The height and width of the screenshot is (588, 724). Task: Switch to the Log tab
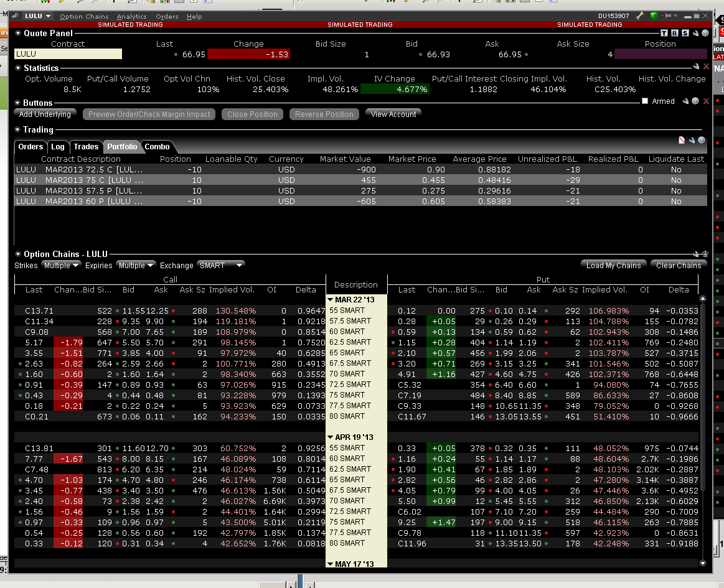58,147
